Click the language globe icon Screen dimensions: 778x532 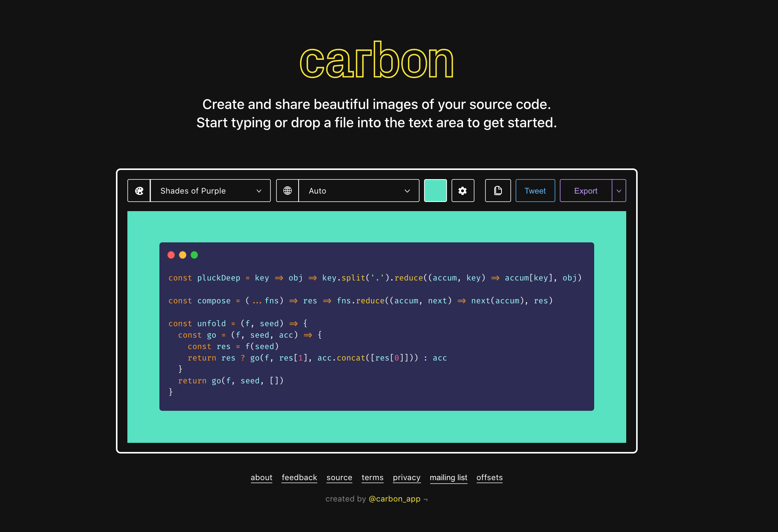[288, 191]
